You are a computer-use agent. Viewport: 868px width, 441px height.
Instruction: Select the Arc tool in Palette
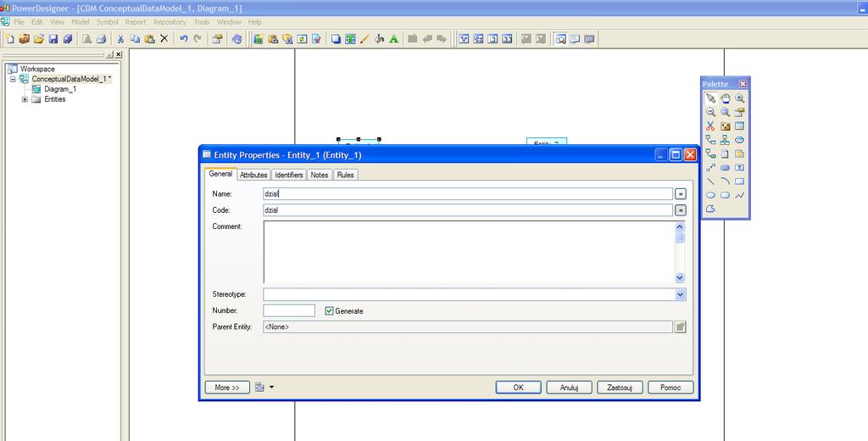(x=726, y=181)
